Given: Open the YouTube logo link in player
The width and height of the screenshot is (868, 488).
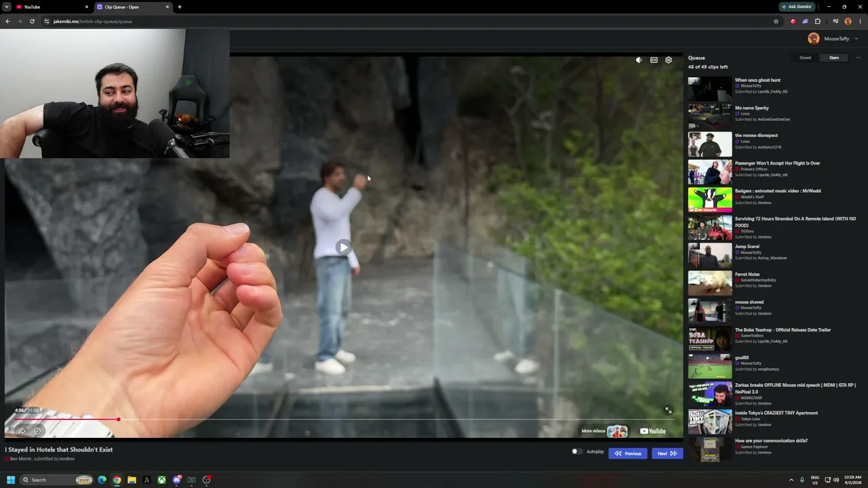Looking at the screenshot, I should (x=653, y=431).
